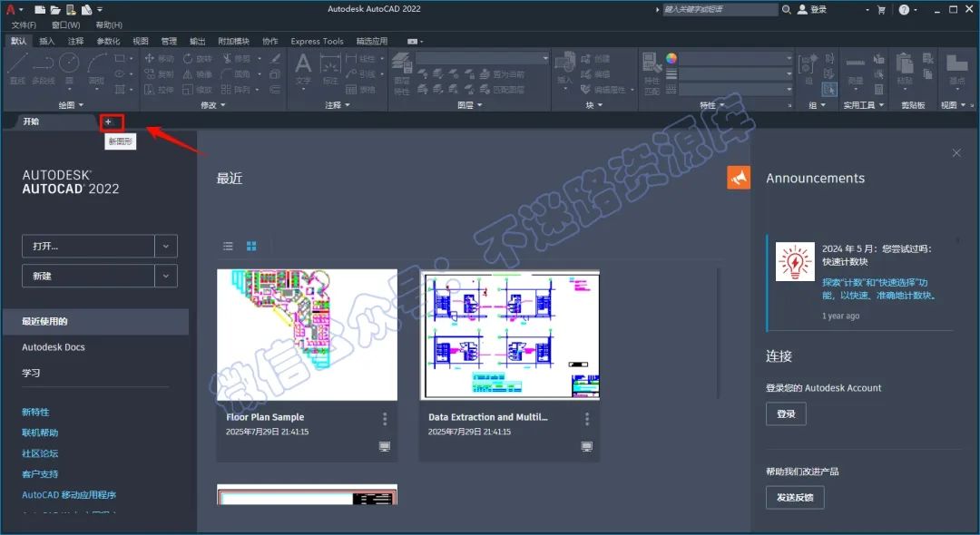This screenshot has height=535, width=980.
Task: Expand the 注释 (Annotation) panel flyout
Action: [337, 105]
